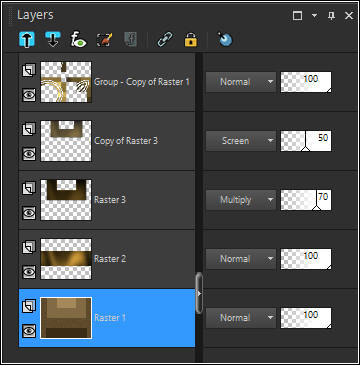
Task: Select the Raster 2 layer name
Action: point(110,259)
